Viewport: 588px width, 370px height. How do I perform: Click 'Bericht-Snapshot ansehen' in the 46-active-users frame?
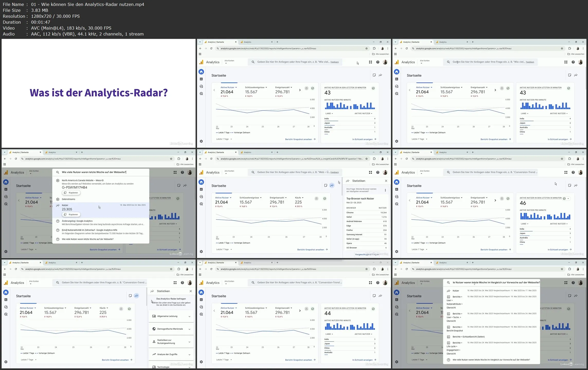coord(496,250)
